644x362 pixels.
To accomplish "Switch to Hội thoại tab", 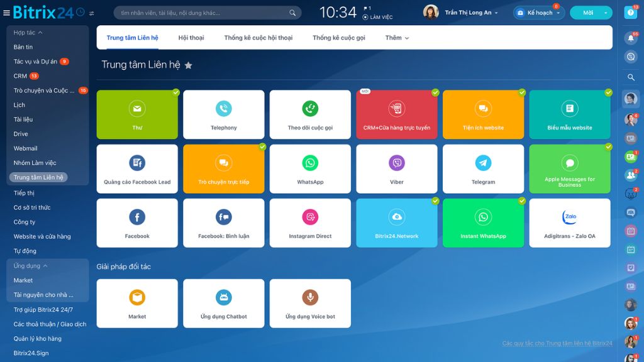I will coord(191,38).
